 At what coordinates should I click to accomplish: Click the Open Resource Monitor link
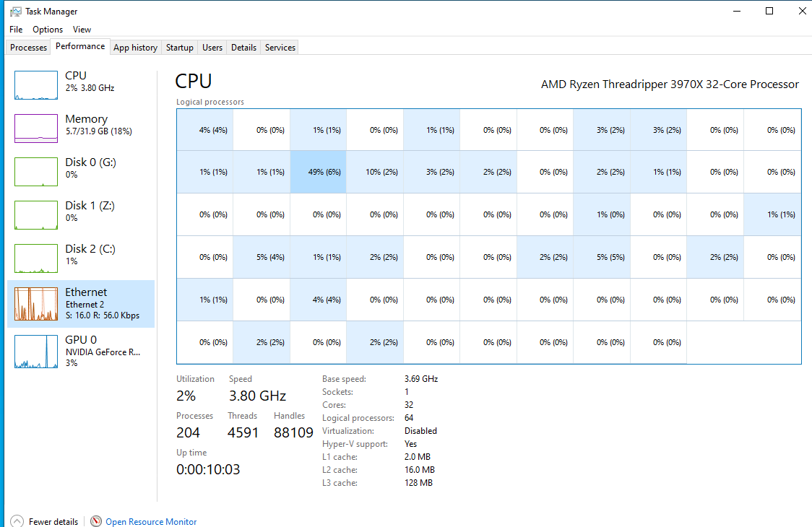point(151,521)
